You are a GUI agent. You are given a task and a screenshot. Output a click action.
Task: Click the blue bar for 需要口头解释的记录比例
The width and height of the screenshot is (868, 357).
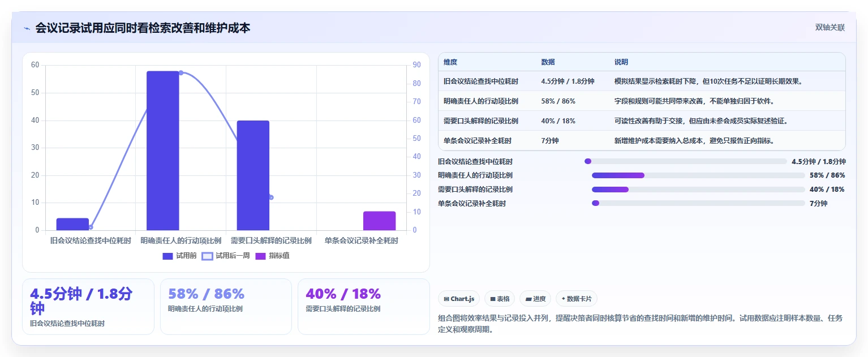253,175
